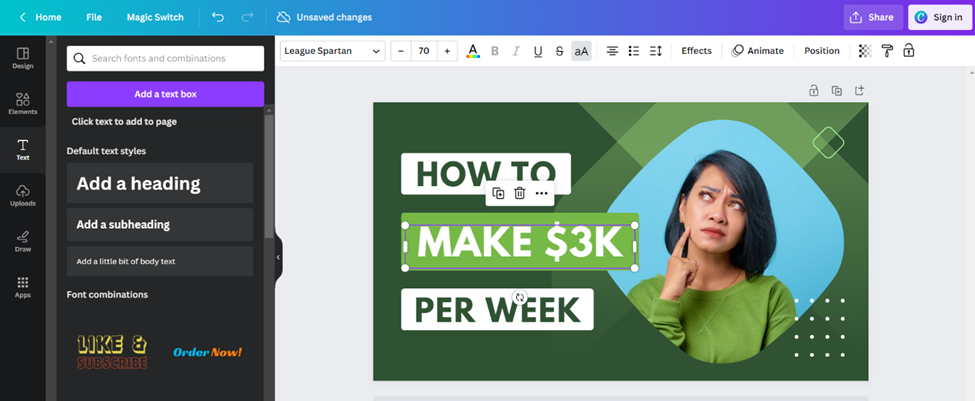Toggle underline formatting

click(538, 51)
